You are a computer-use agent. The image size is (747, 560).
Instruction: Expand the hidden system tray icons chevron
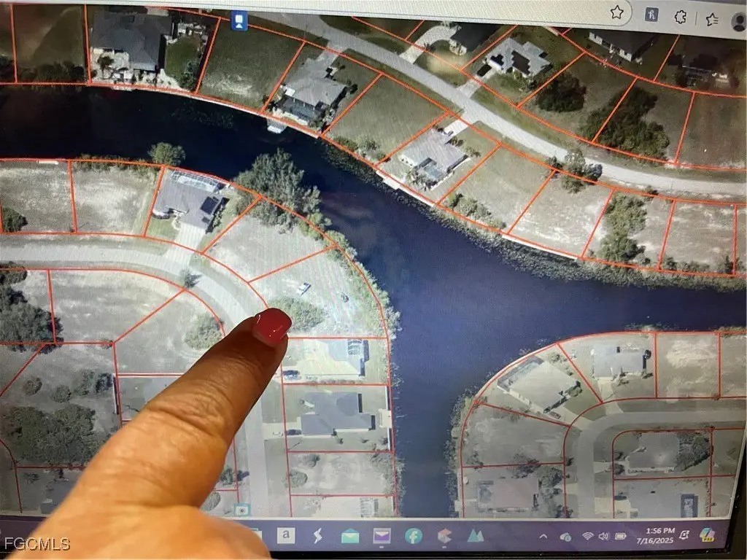pos(543,537)
